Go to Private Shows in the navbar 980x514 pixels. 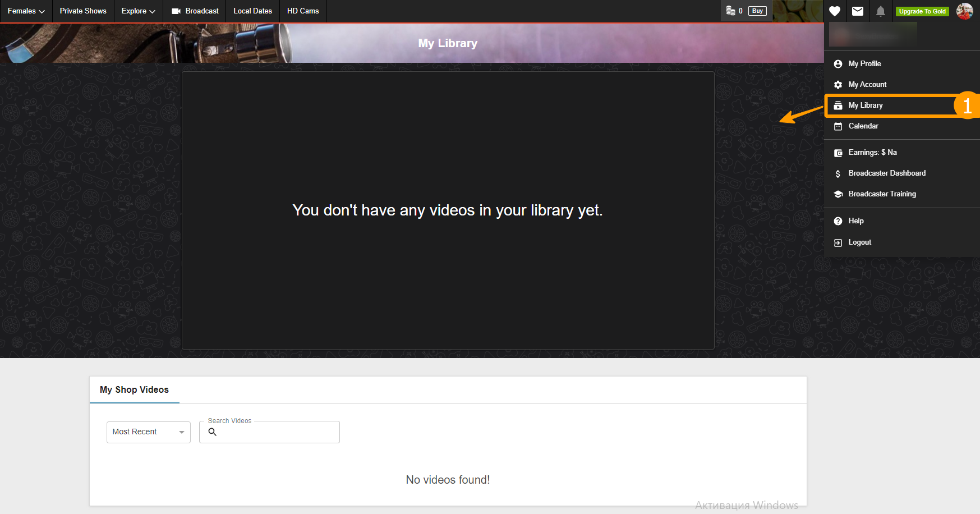point(83,11)
